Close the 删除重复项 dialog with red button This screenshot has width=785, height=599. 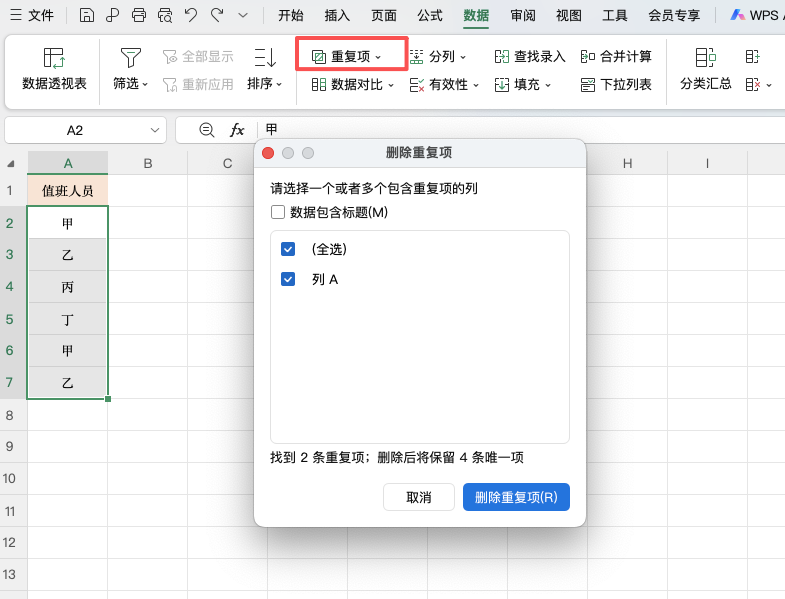[268, 153]
